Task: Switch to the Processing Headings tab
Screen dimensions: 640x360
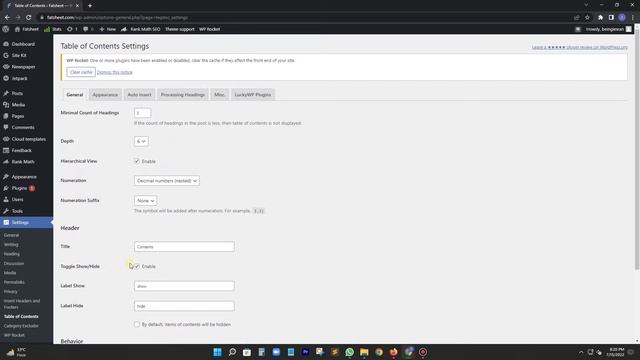Action: pos(182,95)
